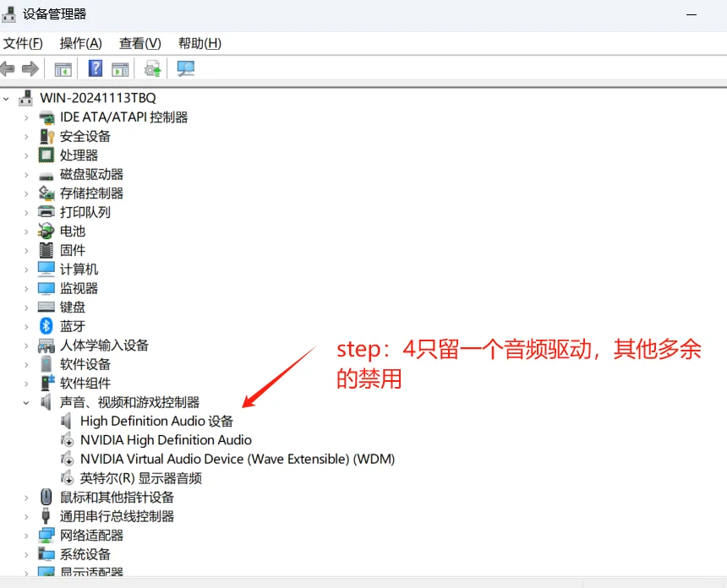Expand the 网络适配器 category
The image size is (727, 588).
[x=27, y=535]
